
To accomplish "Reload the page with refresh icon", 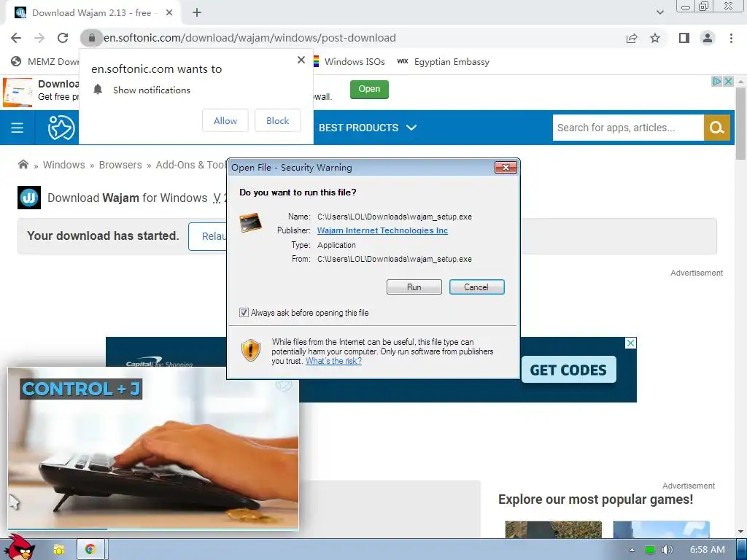I will [x=63, y=38].
